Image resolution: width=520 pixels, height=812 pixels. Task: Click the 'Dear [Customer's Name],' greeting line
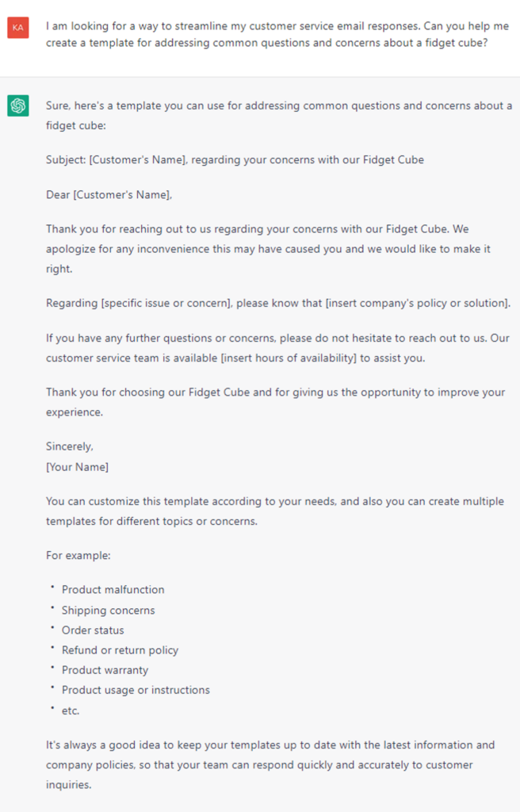tap(109, 195)
